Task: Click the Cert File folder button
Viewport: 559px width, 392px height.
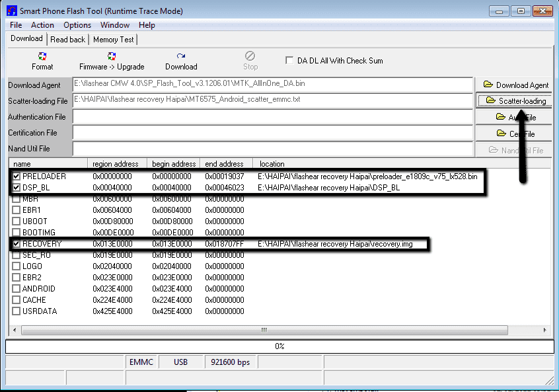Action: tap(515, 134)
